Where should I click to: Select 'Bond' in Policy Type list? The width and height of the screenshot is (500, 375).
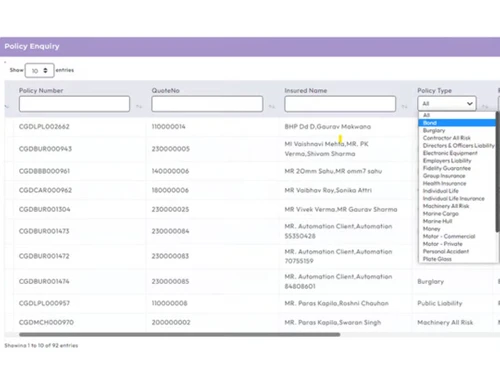tap(457, 123)
